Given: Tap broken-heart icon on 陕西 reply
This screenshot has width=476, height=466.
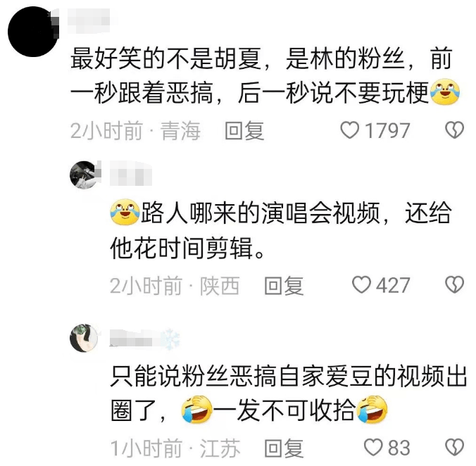Looking at the screenshot, I should coord(454,284).
